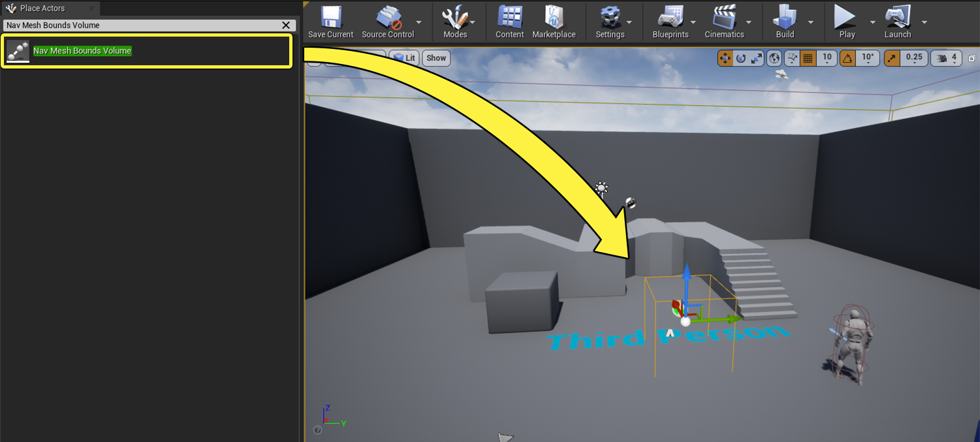The image size is (980, 442).
Task: Open the Content Browser
Action: (509, 20)
